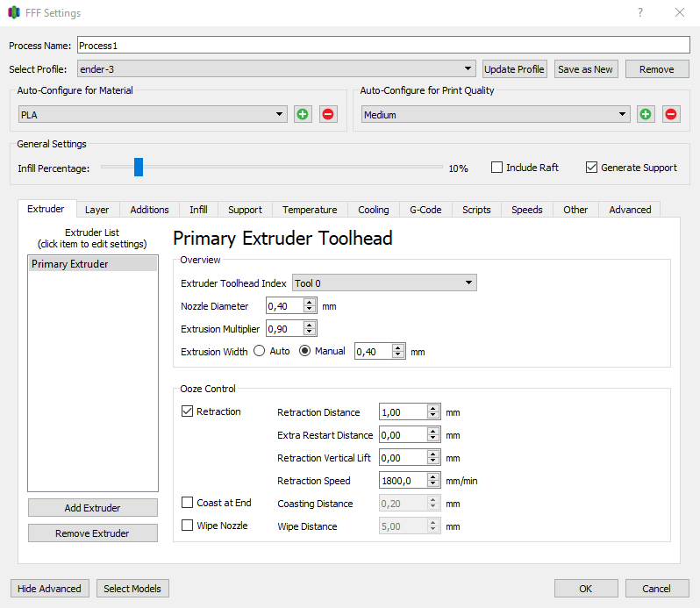Click the Retraction Distance value field
Image resolution: width=700 pixels, height=608 pixels.
pyautogui.click(x=403, y=412)
